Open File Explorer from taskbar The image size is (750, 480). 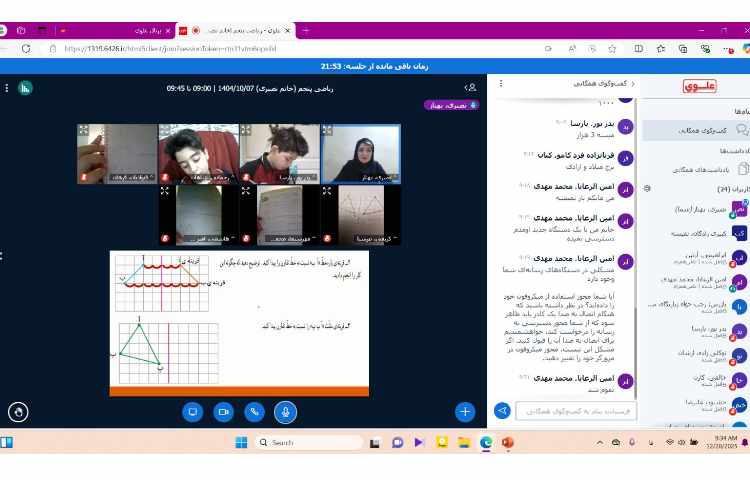[463, 442]
